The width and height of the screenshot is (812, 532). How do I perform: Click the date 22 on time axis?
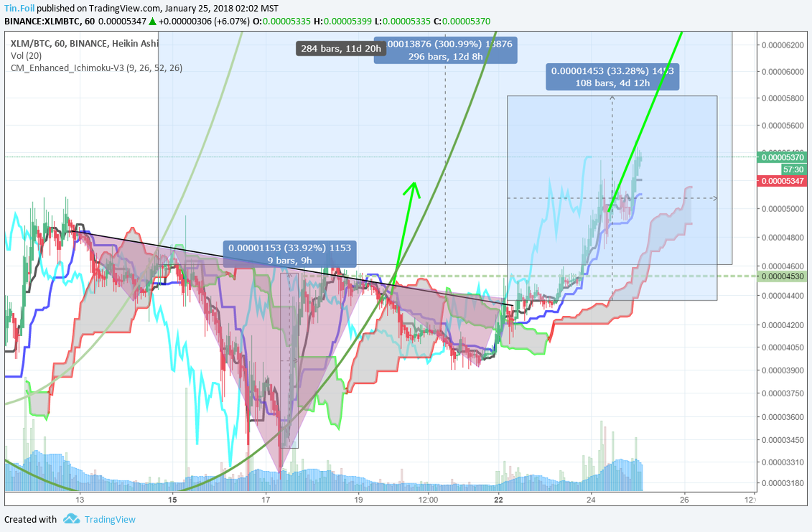pyautogui.click(x=498, y=500)
